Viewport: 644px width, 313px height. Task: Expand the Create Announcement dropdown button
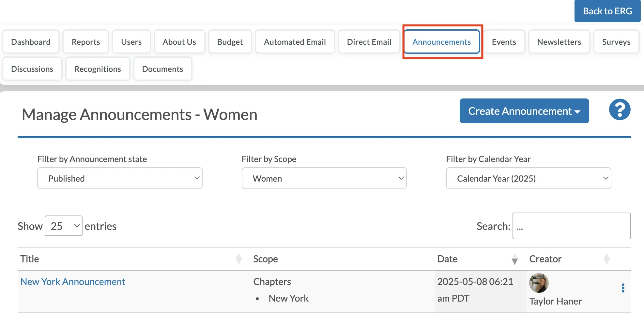point(524,111)
